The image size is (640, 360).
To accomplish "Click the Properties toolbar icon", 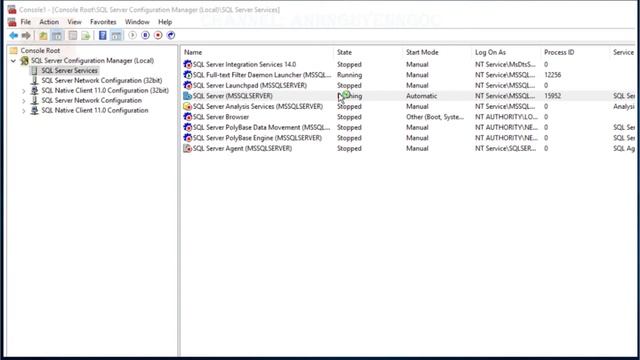I will click(72, 36).
